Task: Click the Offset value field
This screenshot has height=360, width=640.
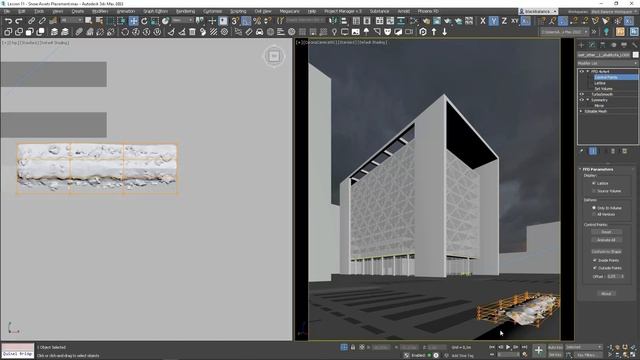Action: [x=613, y=276]
